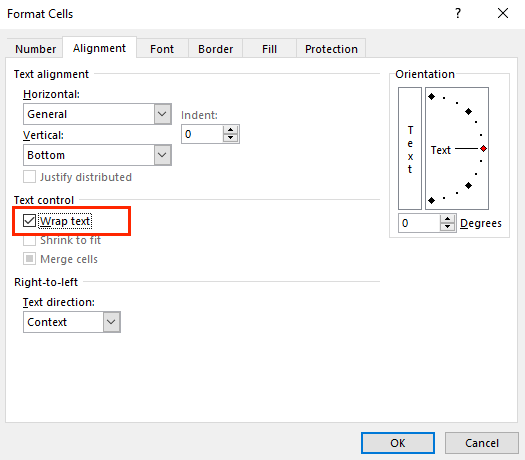Dismiss dialog with Cancel button
Viewport: 525px width, 460px height.
click(482, 443)
